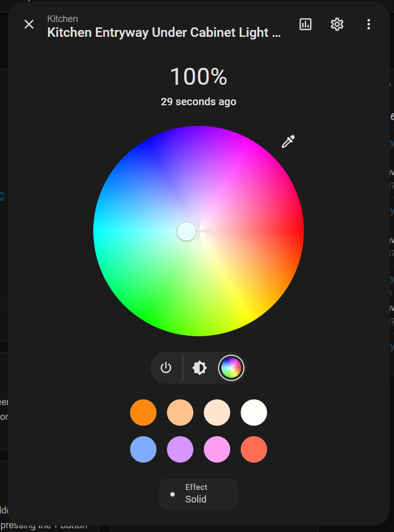
Task: Pick the light blue favorite color
Action: click(x=143, y=449)
